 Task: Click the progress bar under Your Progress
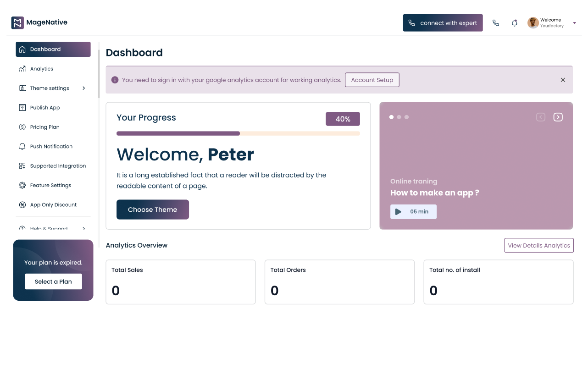(x=238, y=133)
